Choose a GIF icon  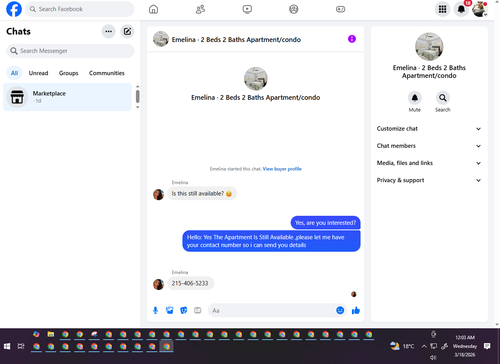click(x=198, y=311)
